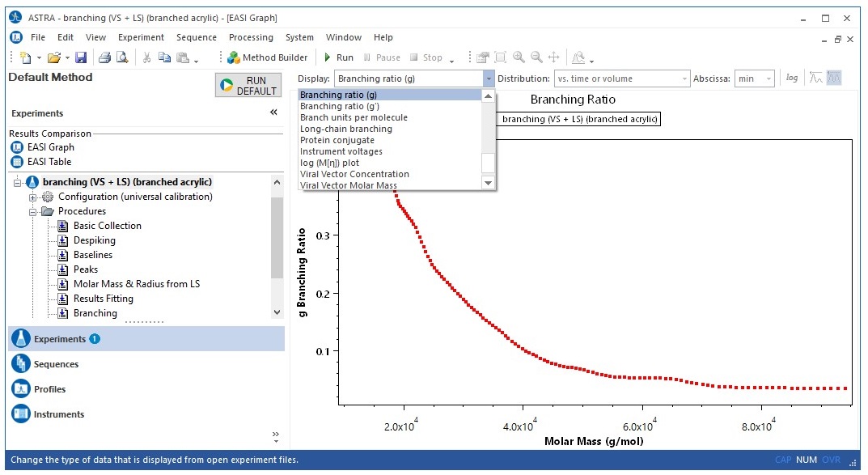Viewport: 868px width, 475px height.
Task: Select Protein conjugate display option
Action: pos(390,140)
